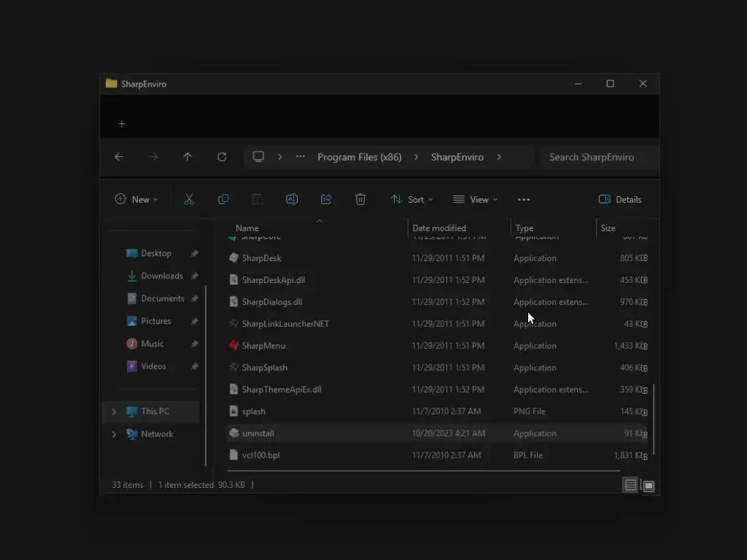Open Videos in the sidebar
The height and width of the screenshot is (560, 747).
click(x=153, y=366)
